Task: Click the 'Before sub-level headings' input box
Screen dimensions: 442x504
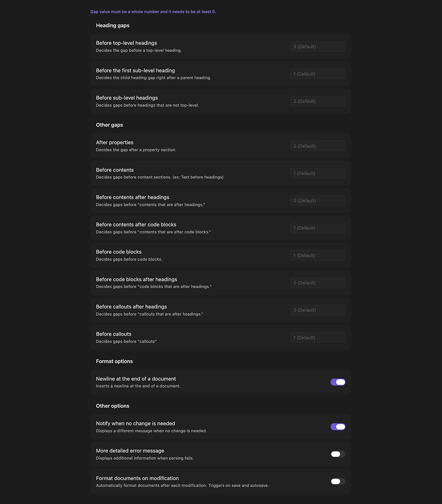Action: click(x=318, y=101)
